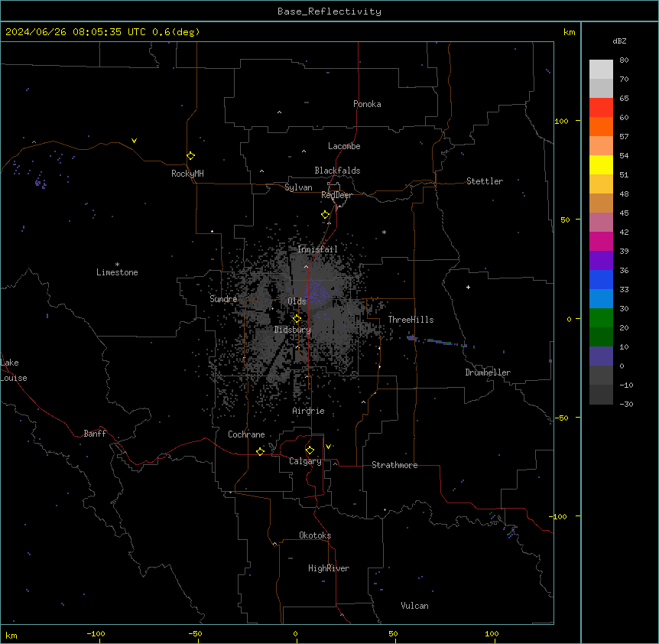Select the blue 33-36 dBZ legend swatch
This screenshot has width=659, height=644.
[601, 279]
